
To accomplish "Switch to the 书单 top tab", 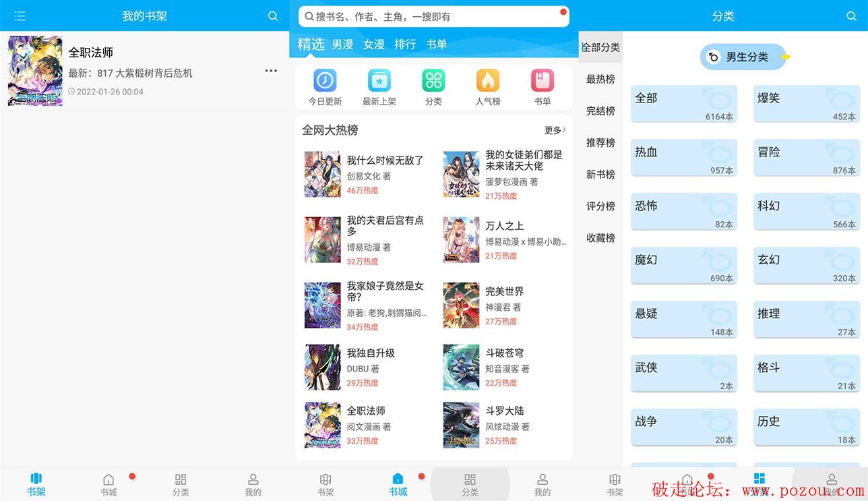I will coord(436,45).
